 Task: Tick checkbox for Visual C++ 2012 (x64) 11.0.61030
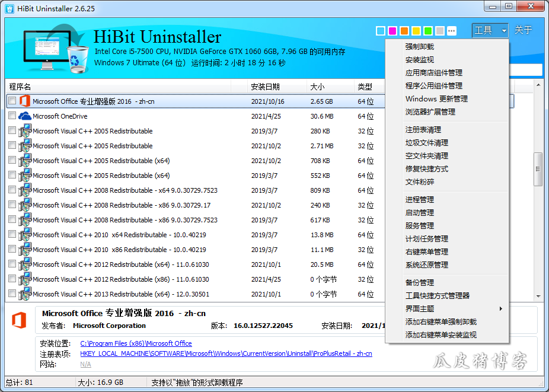coord(12,264)
